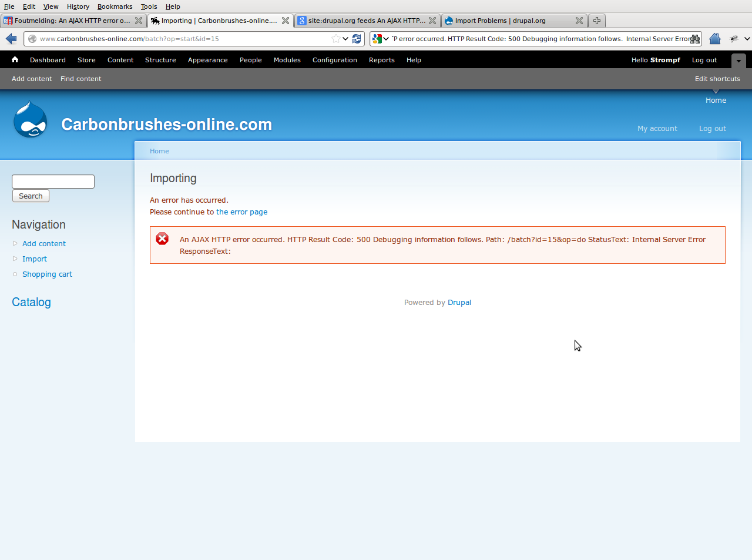
Task: Click Import in the Navigation block
Action: (x=35, y=259)
